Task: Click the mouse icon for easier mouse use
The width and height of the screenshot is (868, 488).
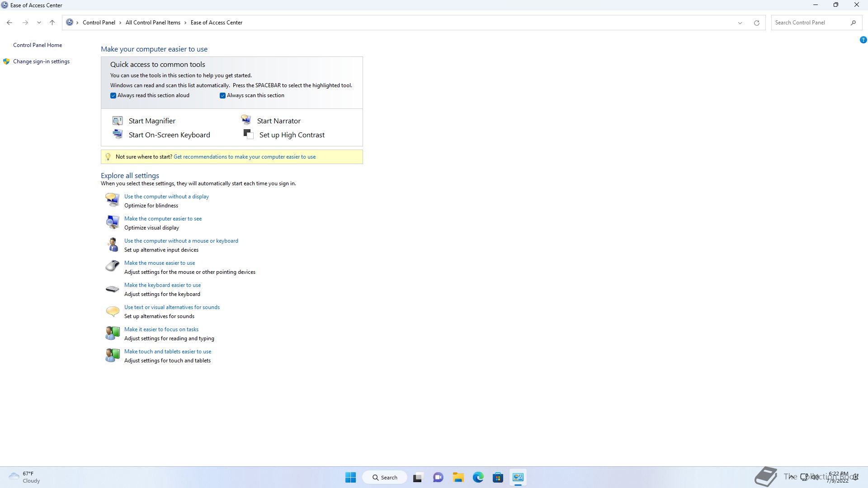Action: (x=112, y=266)
